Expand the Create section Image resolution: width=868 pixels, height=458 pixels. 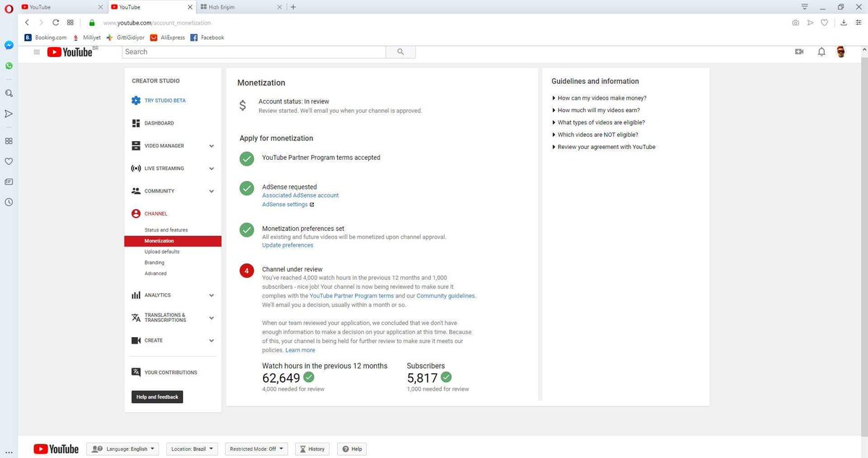point(211,340)
